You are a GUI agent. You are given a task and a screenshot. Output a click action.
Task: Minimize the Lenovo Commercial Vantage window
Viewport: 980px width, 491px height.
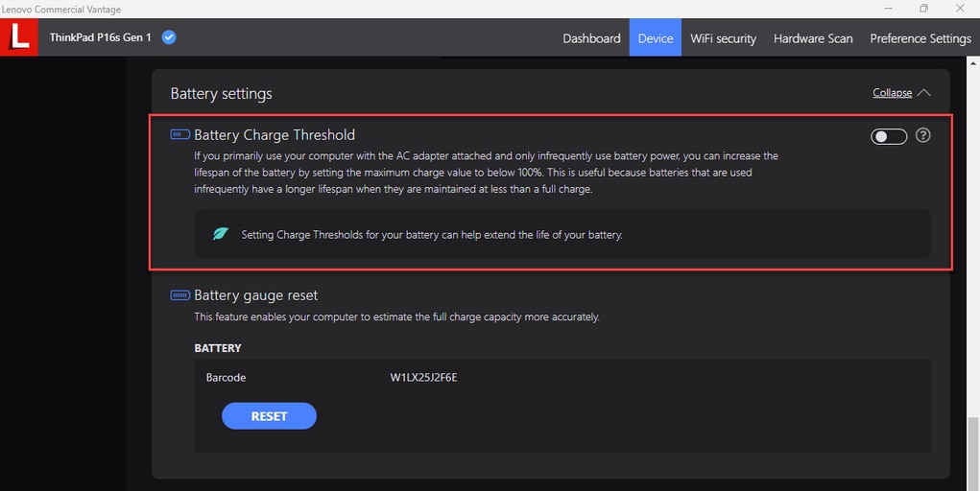pyautogui.click(x=888, y=8)
